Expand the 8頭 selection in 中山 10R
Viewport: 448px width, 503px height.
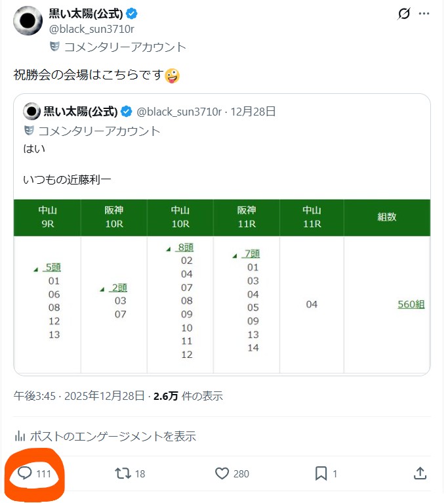pos(186,247)
